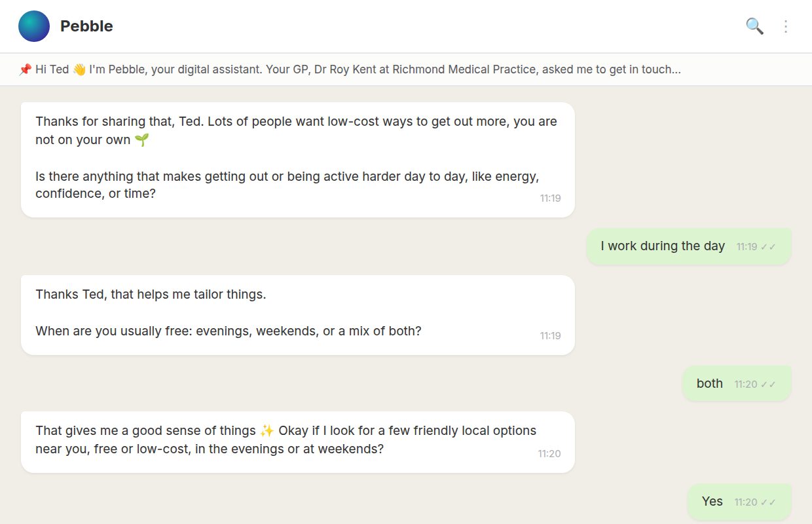812x524 pixels.
Task: Select the message 'Thanks Ted, that helps me tailor things.'
Action: [x=298, y=315]
